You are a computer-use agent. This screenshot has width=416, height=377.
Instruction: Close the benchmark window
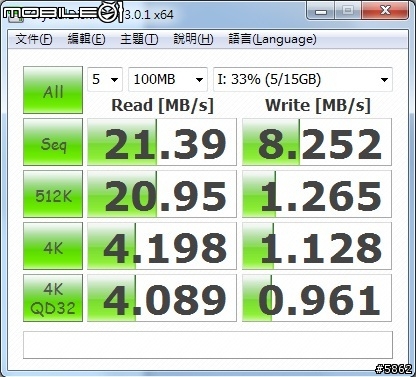point(385,11)
